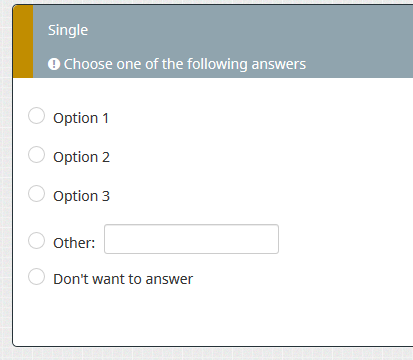The height and width of the screenshot is (360, 413).
Task: Click the Choose one of the following answers hint
Action: pyautogui.click(x=185, y=64)
